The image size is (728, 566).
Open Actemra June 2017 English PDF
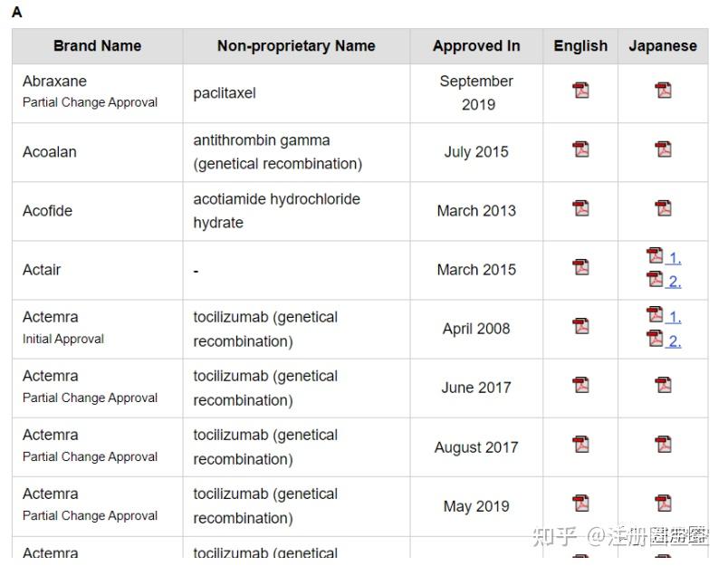coord(580,385)
